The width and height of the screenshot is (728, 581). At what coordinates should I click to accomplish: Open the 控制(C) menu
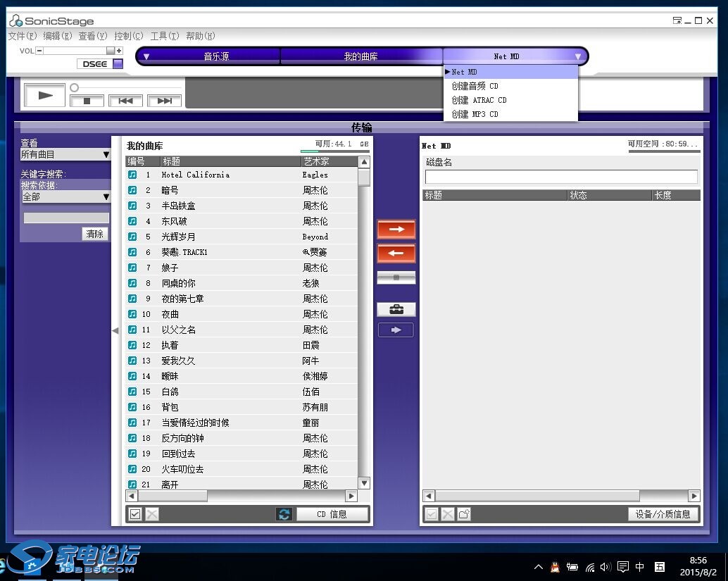[x=129, y=36]
